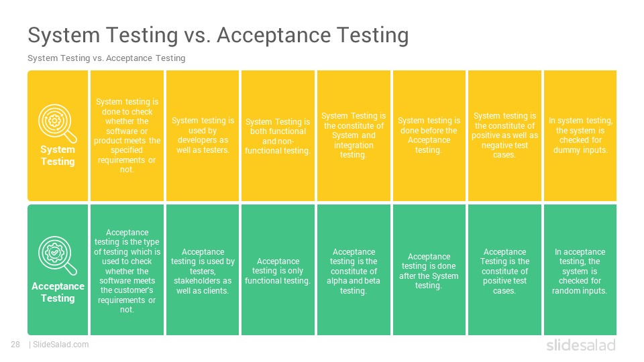
Task: Select the System Testing label text
Action: pyautogui.click(x=58, y=155)
